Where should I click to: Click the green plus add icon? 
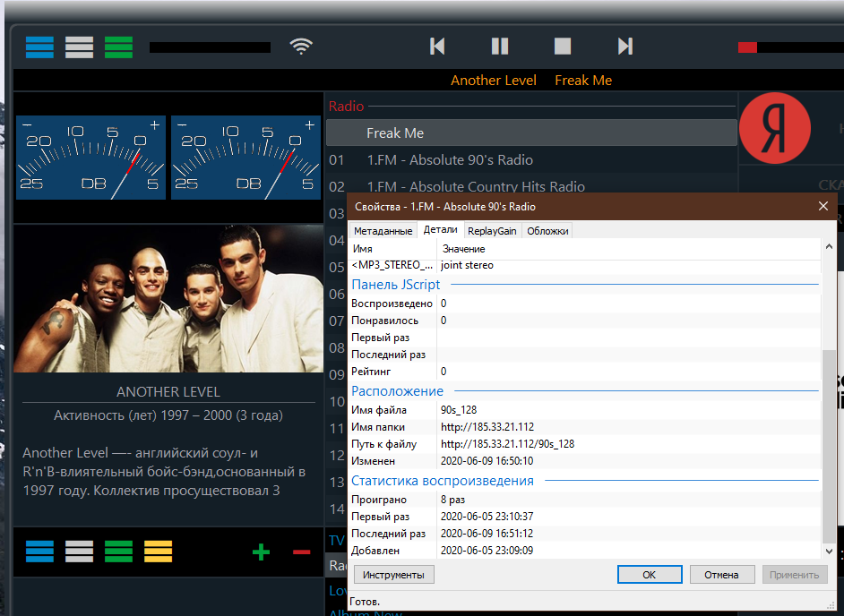(x=261, y=552)
